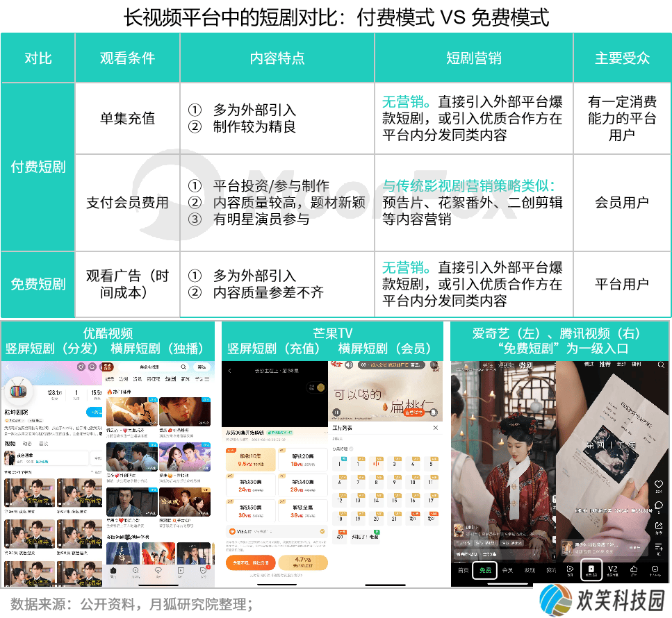Tap the back arrow on the 乾坤剧院 profile page
Viewport: 672px width, 618px height.
7,367
